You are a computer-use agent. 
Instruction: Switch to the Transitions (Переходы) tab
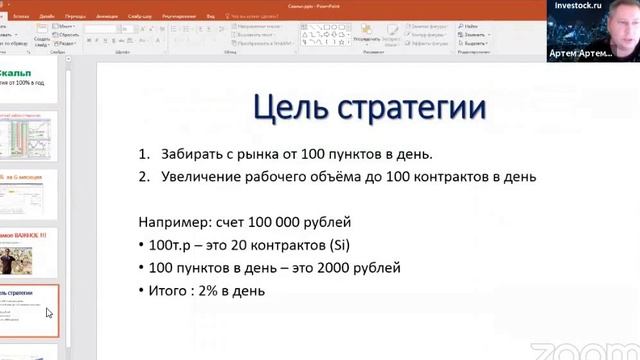(76, 16)
